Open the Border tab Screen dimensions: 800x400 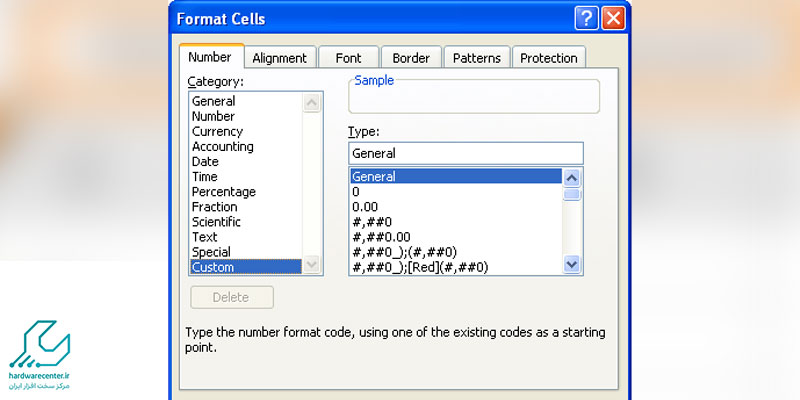click(x=411, y=58)
